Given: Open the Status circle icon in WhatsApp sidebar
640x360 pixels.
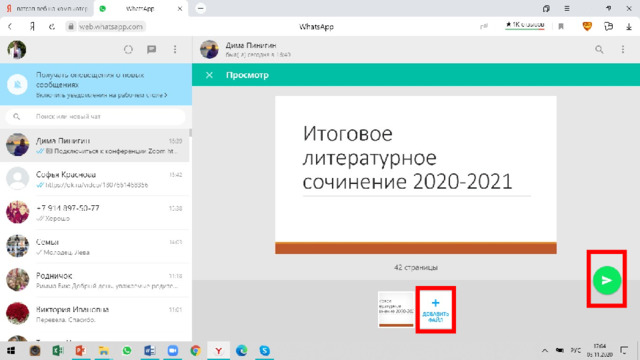Looking at the screenshot, I should (x=128, y=49).
